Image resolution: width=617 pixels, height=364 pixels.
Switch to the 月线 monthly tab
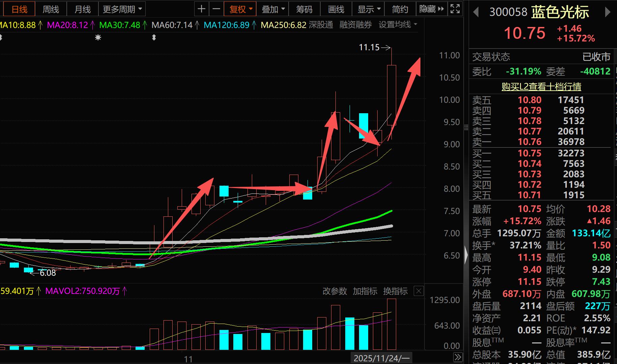click(x=83, y=9)
